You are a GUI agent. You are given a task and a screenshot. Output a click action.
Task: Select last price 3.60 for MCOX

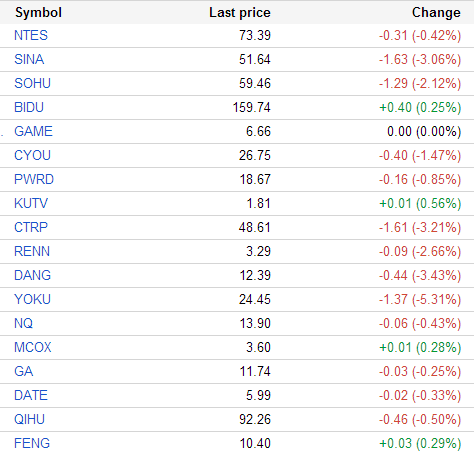point(258,347)
